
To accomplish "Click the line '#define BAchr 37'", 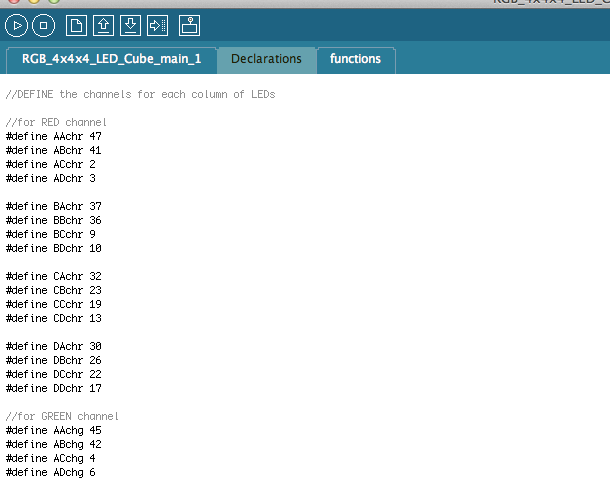I will pos(54,206).
